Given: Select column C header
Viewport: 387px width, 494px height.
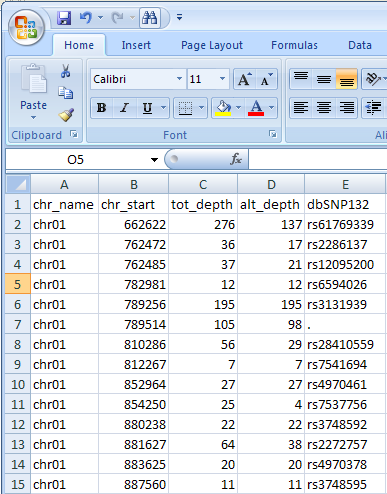Looking at the screenshot, I should [x=203, y=184].
